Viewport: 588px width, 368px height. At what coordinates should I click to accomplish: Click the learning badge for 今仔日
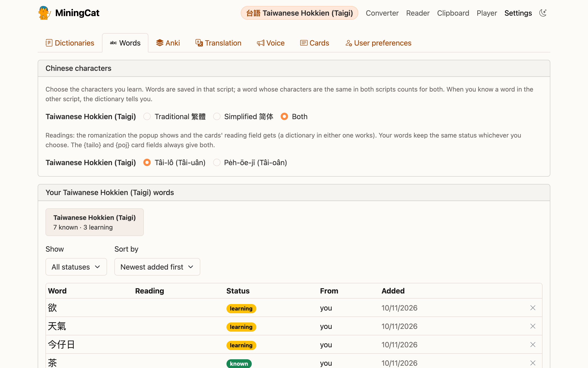(241, 345)
